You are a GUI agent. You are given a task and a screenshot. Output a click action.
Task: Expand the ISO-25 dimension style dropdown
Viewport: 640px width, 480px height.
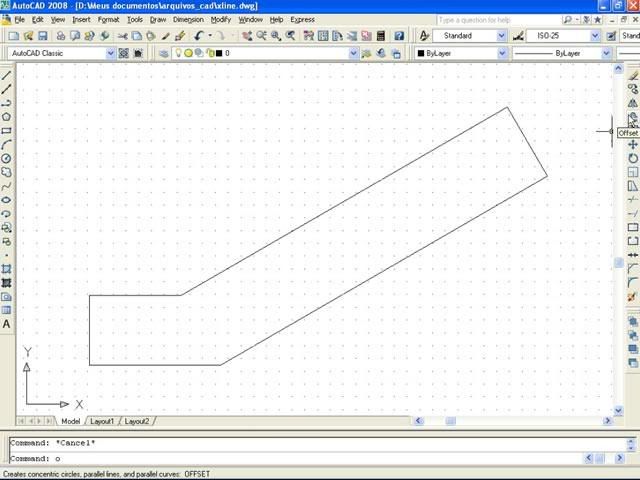click(595, 36)
